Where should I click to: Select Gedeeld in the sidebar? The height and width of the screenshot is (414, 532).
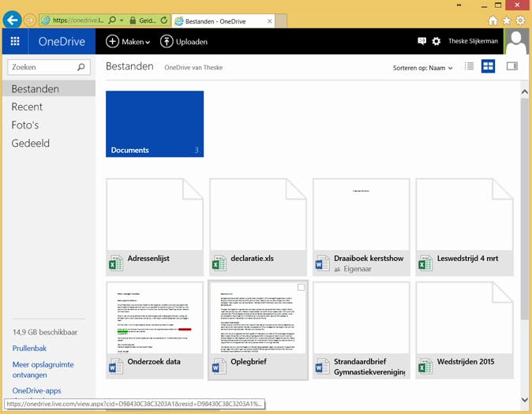click(x=31, y=143)
